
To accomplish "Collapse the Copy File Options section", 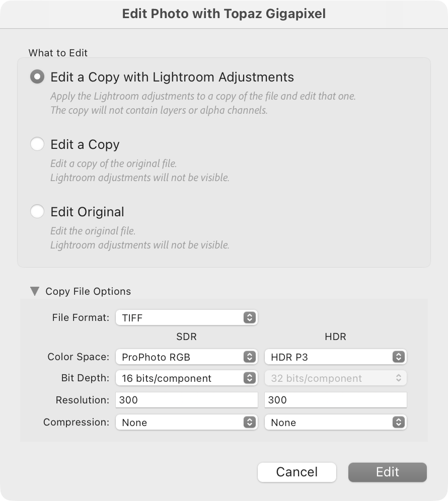I will [x=34, y=291].
